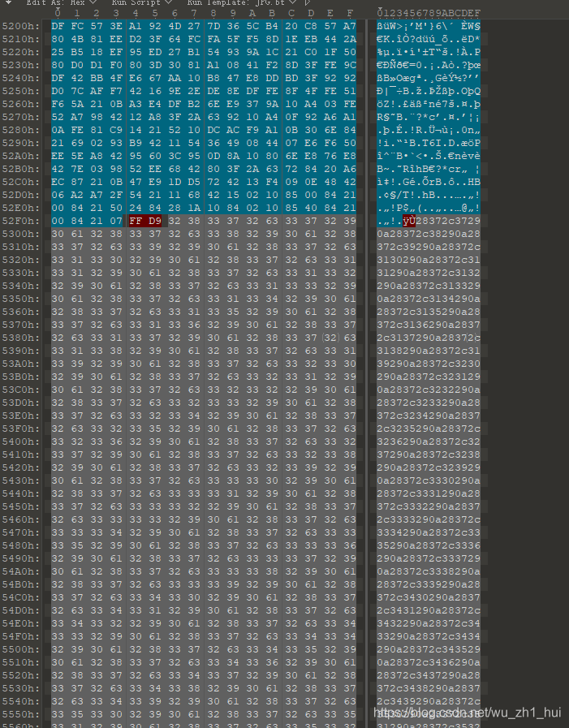Select byte 3C in row 52A0h
This screenshot has width=569, height=728.
pyautogui.click(x=175, y=156)
